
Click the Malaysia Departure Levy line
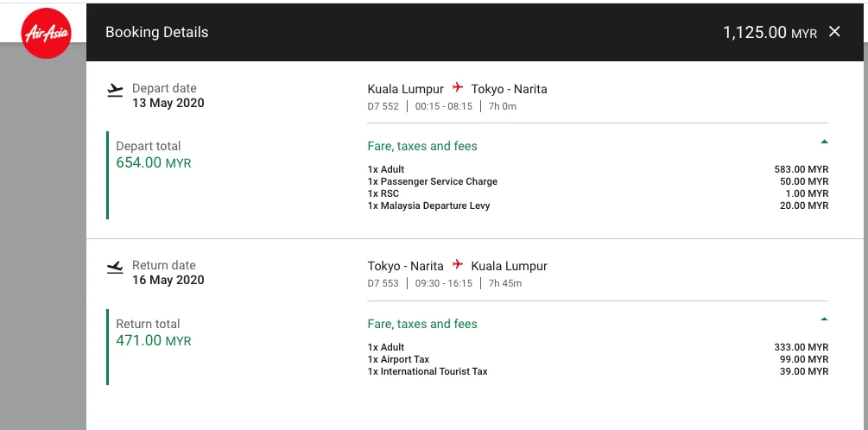pos(429,206)
